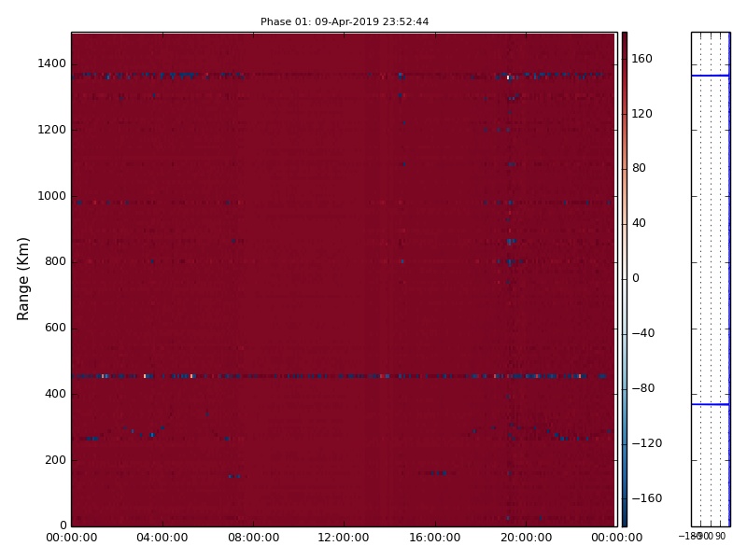Click the upper blue line in side profile plot
747x560 pixels.
711,76
